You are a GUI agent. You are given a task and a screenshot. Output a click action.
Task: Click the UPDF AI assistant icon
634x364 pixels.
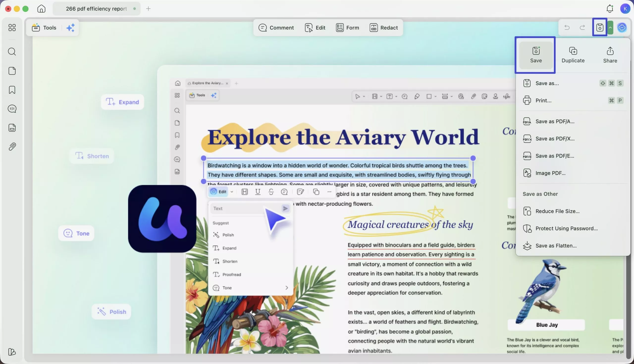coord(622,27)
